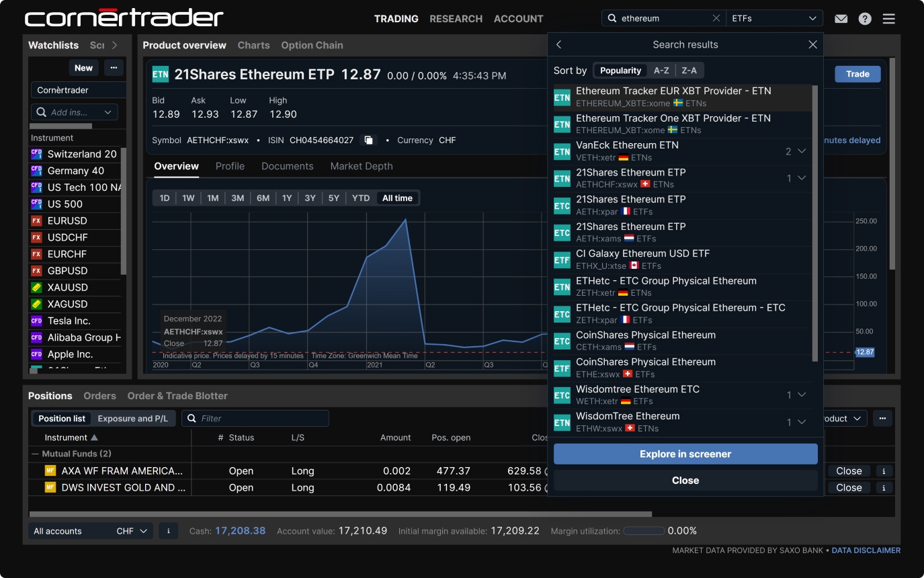Open info for DWS INVEST GOLD position

pos(884,488)
